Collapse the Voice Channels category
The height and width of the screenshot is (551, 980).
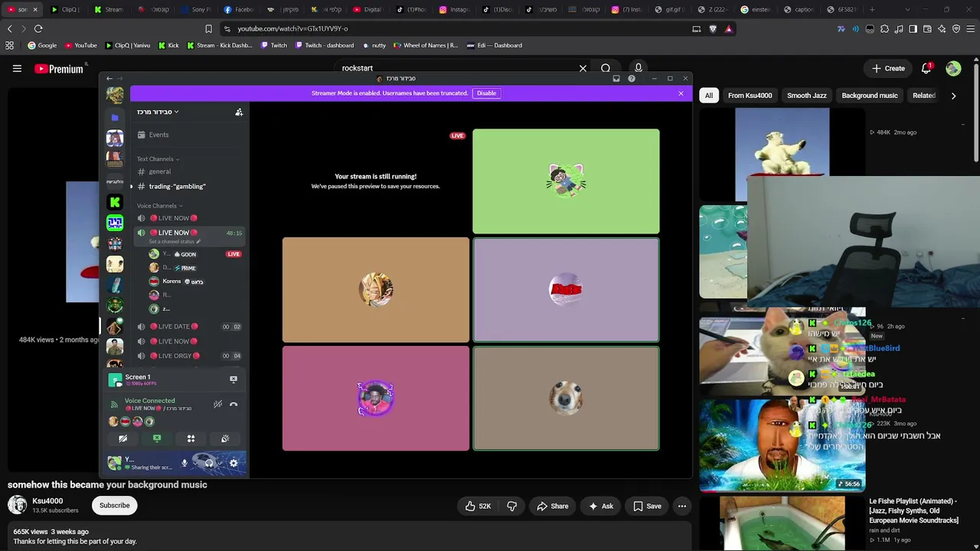[160, 206]
